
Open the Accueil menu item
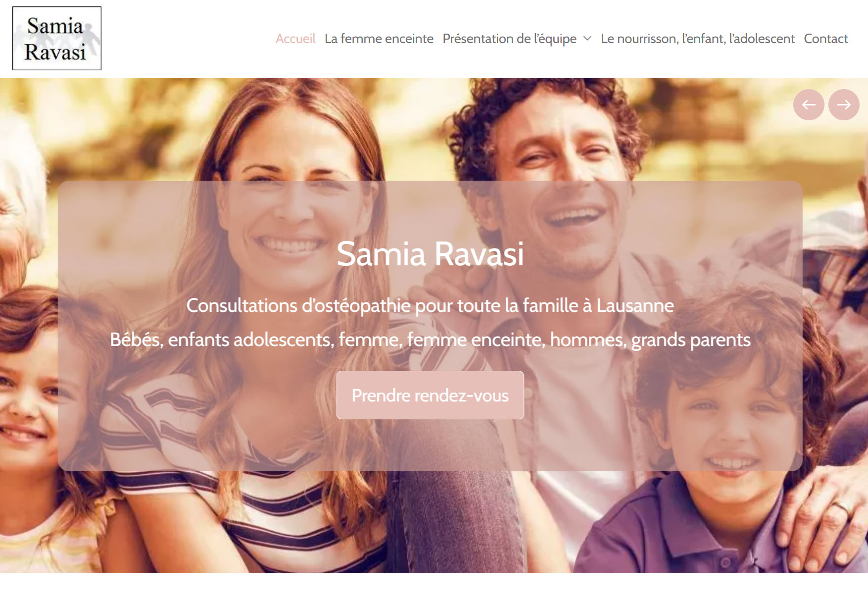coord(295,39)
